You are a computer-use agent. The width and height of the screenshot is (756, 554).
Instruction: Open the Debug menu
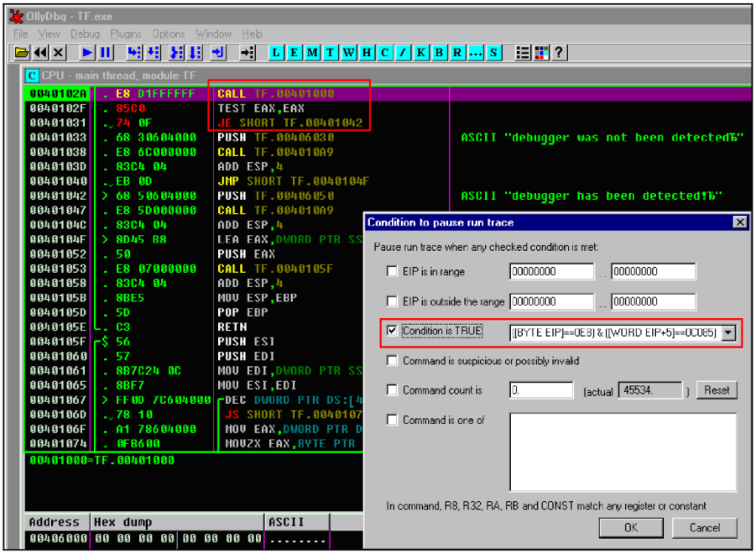point(85,34)
